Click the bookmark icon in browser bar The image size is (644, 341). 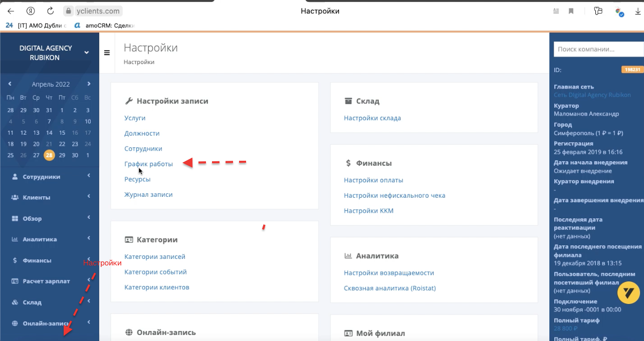pyautogui.click(x=571, y=11)
